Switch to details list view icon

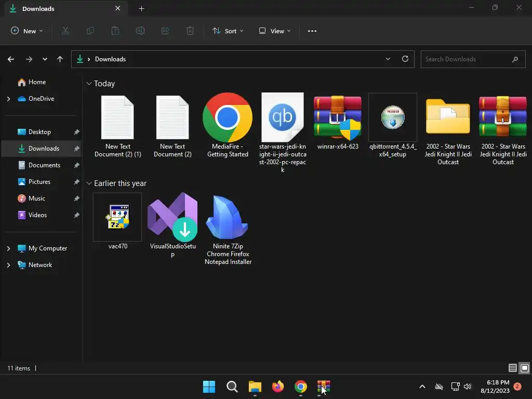(513, 368)
